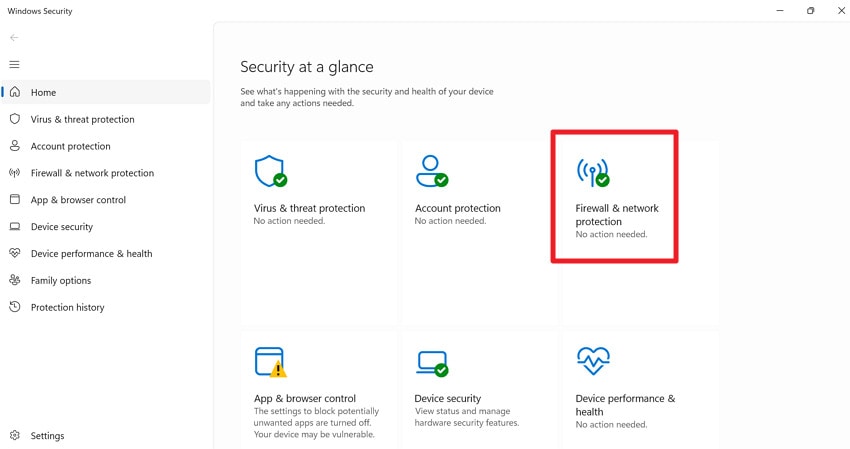Click the antenna icon beside Firewall & network protection
The height and width of the screenshot is (449, 850).
[x=15, y=172]
